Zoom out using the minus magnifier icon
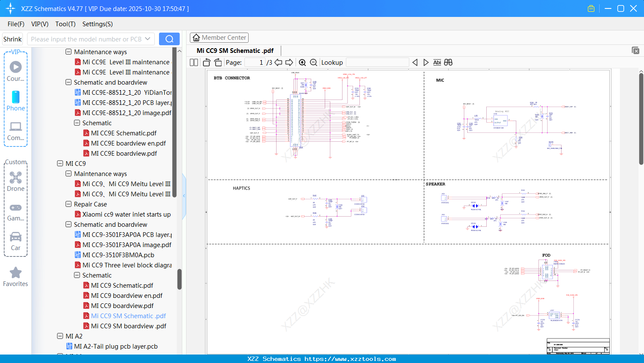 [x=313, y=62]
